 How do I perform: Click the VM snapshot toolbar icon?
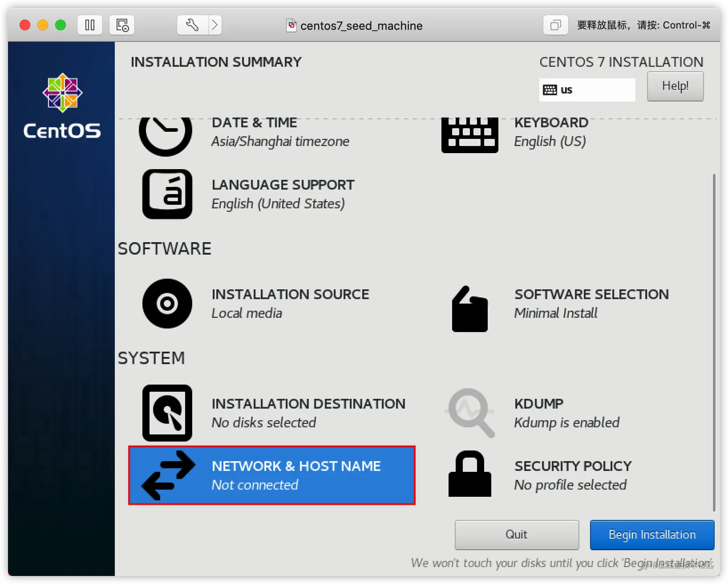(x=122, y=25)
